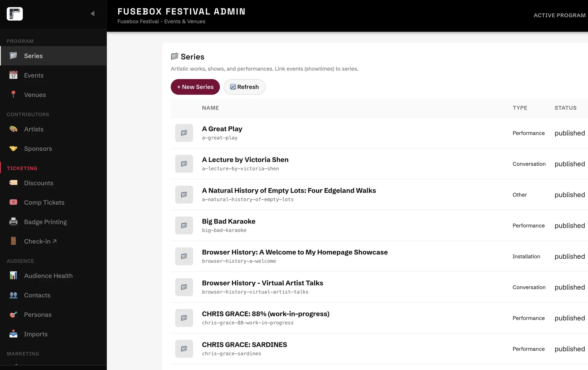The width and height of the screenshot is (588, 370).
Task: Open the Artists palette icon
Action: 13,129
